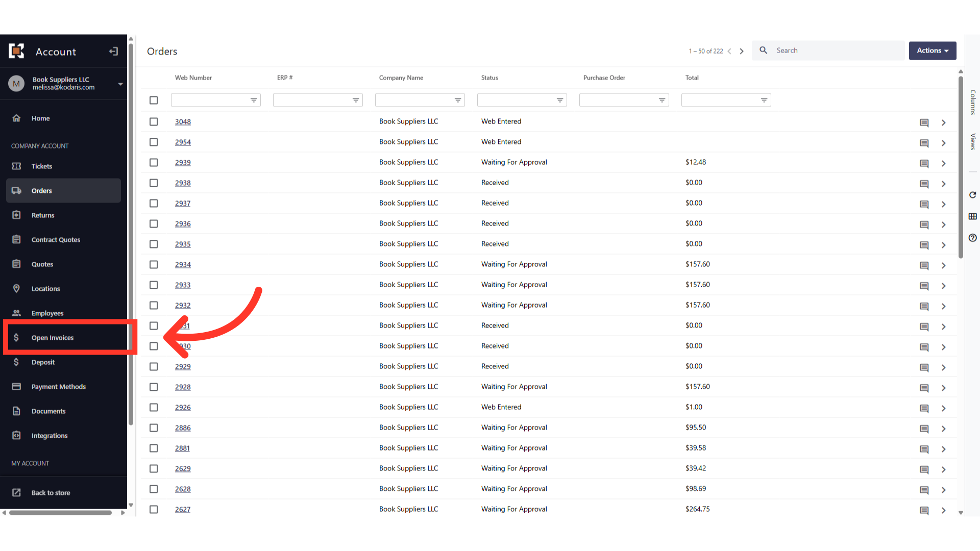Click the refresh icon in right panel
Image resolution: width=980 pixels, height=551 pixels.
pyautogui.click(x=972, y=195)
